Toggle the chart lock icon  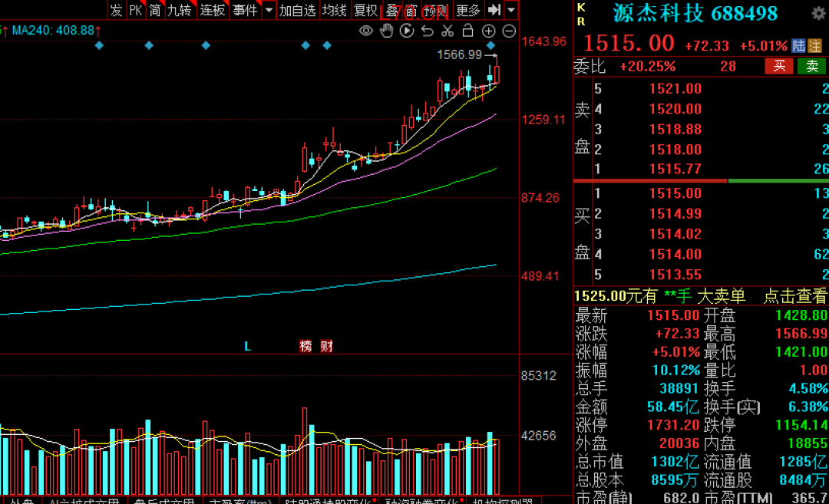tap(468, 31)
